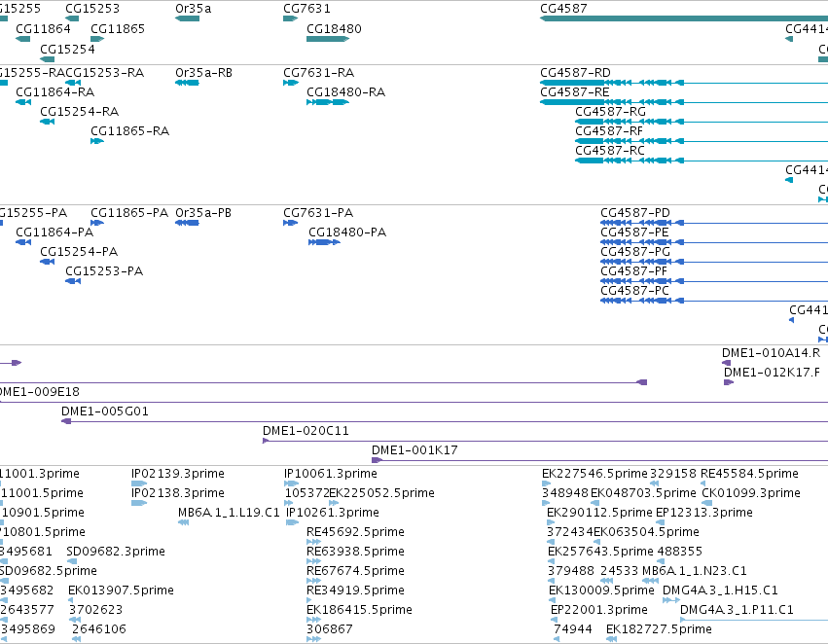The width and height of the screenshot is (828, 644).
Task: Select protein CG11864-PA label
Action: coord(54,233)
